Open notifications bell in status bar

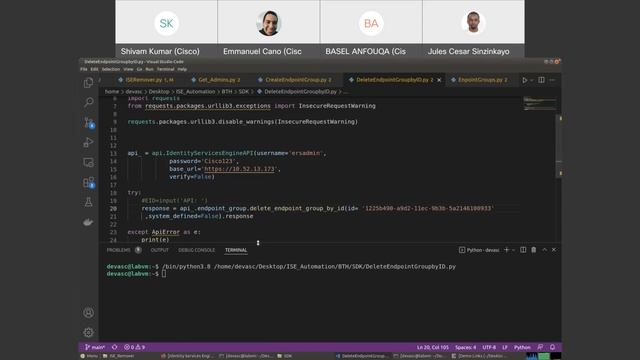point(552,347)
